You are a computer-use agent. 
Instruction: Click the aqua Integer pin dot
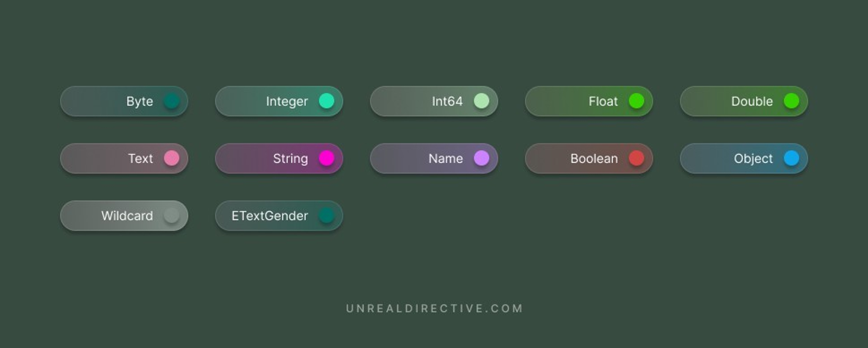coord(326,101)
